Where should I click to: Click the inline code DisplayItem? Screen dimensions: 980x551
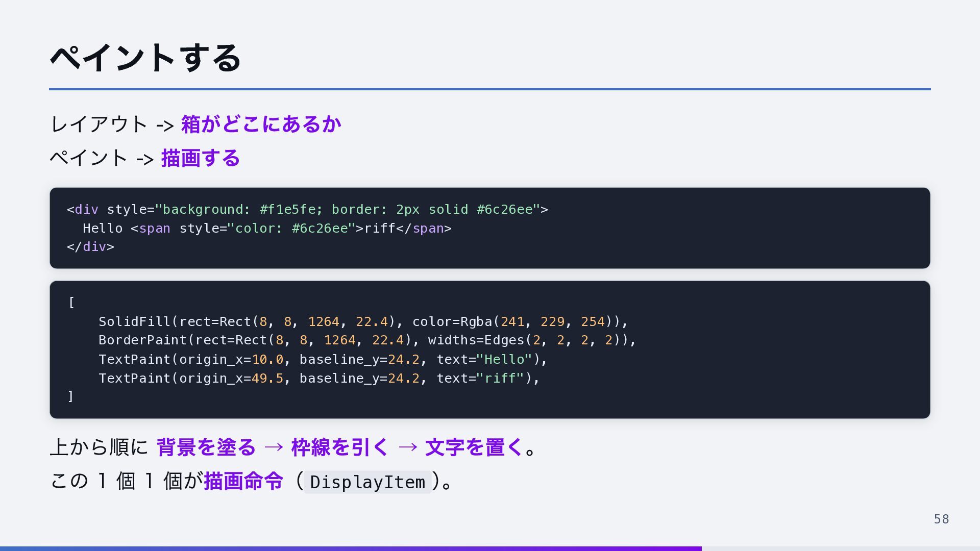pyautogui.click(x=367, y=482)
